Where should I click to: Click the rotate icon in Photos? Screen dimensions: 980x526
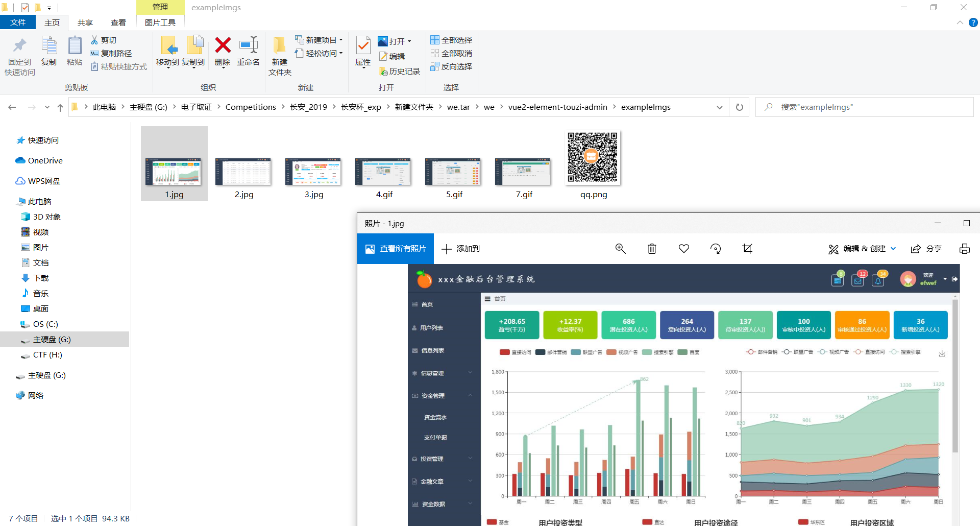[x=716, y=249]
